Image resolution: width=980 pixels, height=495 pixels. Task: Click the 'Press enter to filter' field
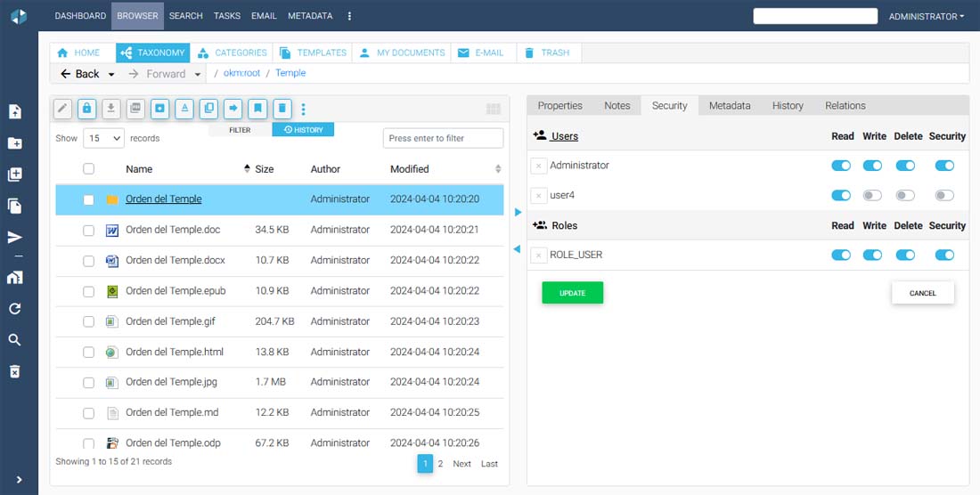(442, 138)
